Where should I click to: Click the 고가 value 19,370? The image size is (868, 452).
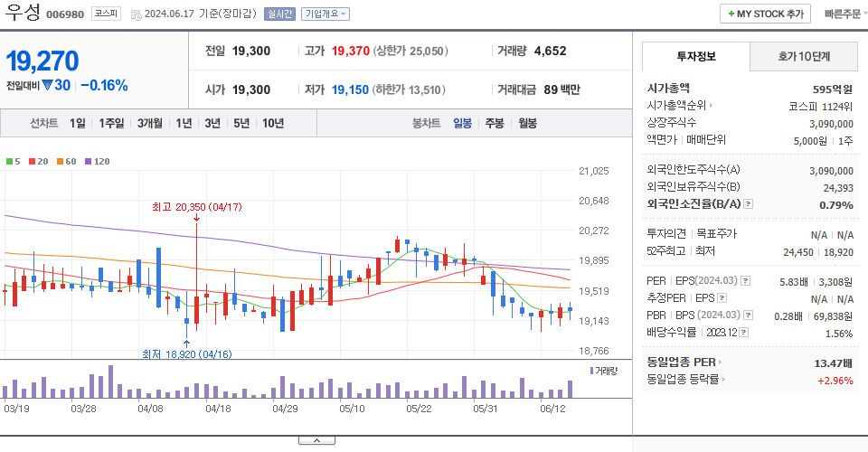[351, 51]
